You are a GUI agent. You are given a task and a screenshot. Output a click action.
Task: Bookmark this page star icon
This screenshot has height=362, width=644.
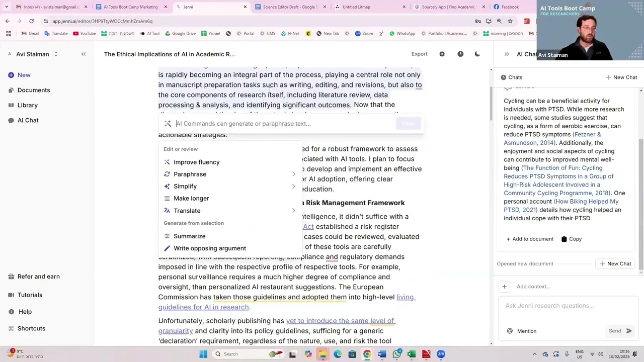pyautogui.click(x=510, y=21)
